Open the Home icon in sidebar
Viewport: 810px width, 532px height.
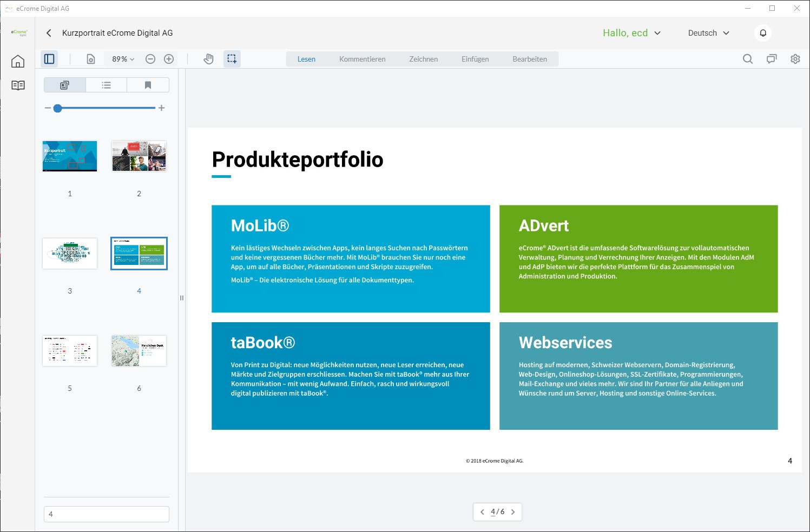point(18,61)
